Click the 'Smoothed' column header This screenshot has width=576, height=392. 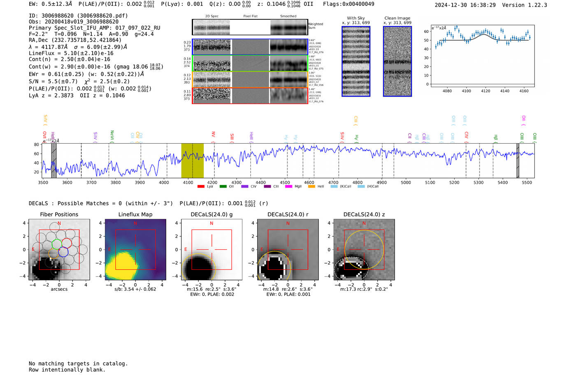(x=288, y=16)
